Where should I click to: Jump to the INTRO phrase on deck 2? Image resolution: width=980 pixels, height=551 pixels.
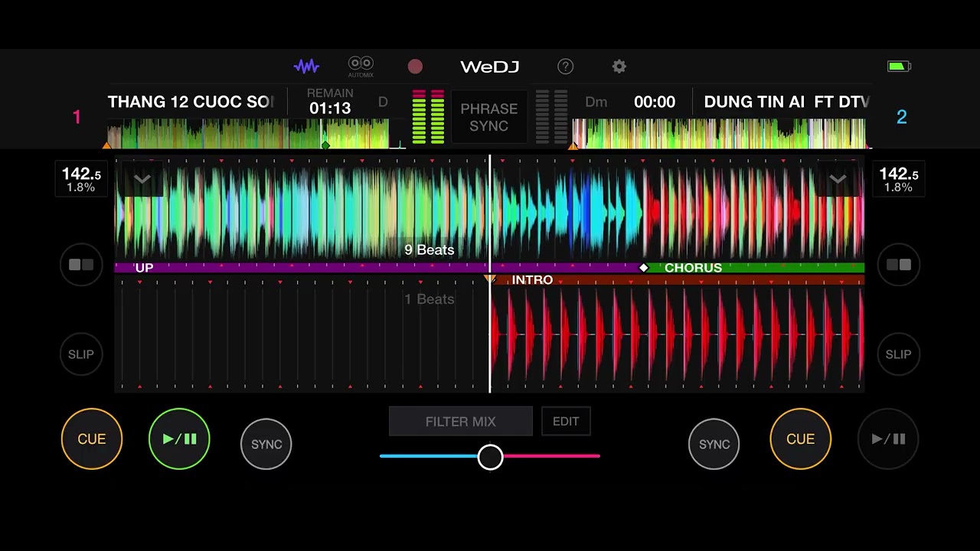[532, 280]
